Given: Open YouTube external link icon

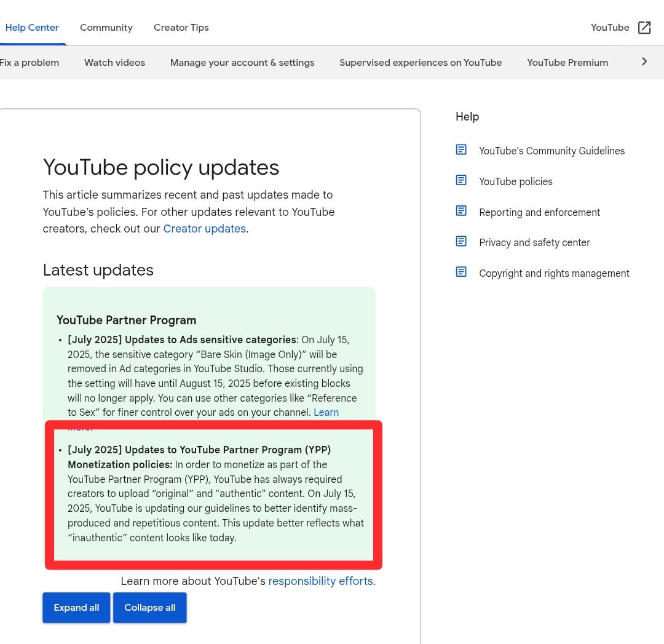Looking at the screenshot, I should [x=644, y=28].
